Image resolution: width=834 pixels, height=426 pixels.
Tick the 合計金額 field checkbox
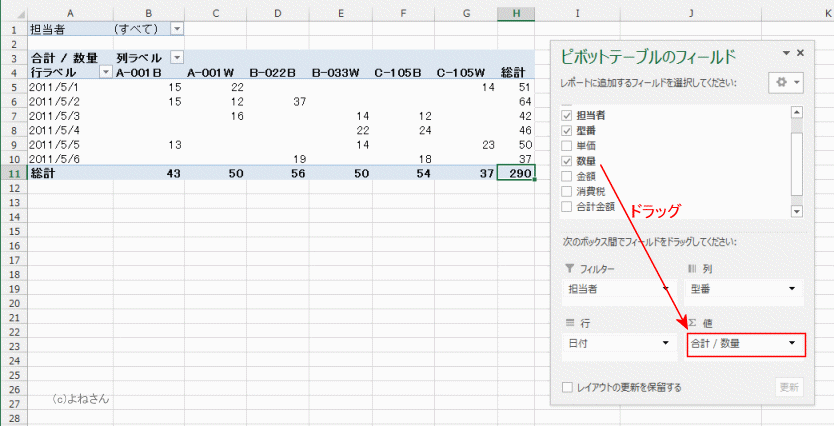(x=567, y=206)
